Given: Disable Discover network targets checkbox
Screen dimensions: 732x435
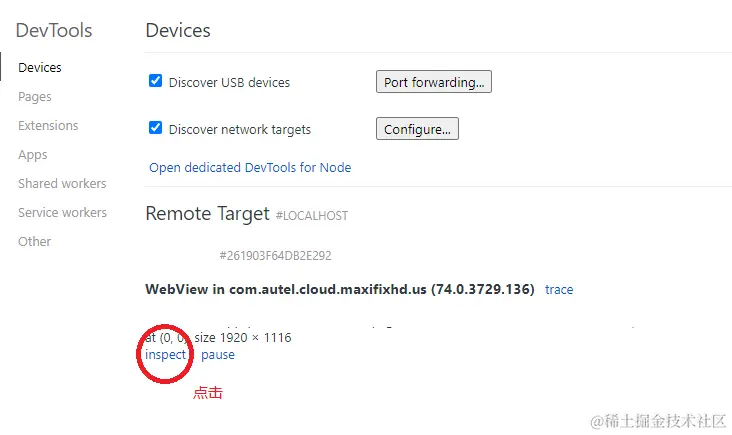Looking at the screenshot, I should [x=155, y=128].
